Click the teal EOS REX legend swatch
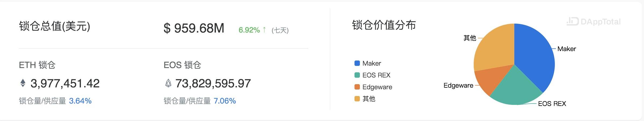The image size is (644, 121). point(357,75)
